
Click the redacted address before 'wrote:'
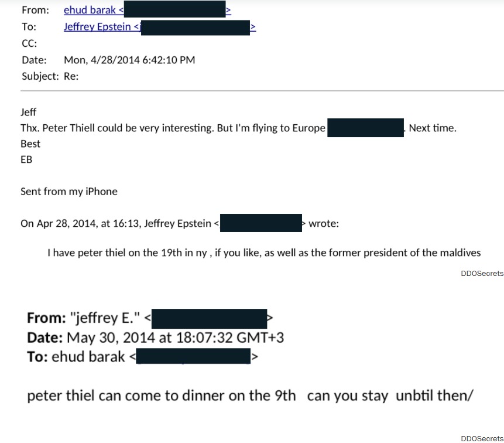click(261, 223)
